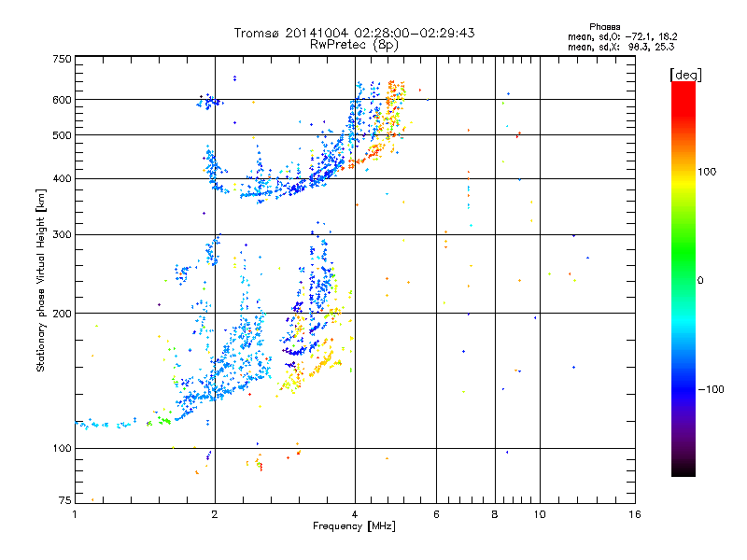
Task: Click the 16 label on frequency axis
Action: [x=635, y=514]
